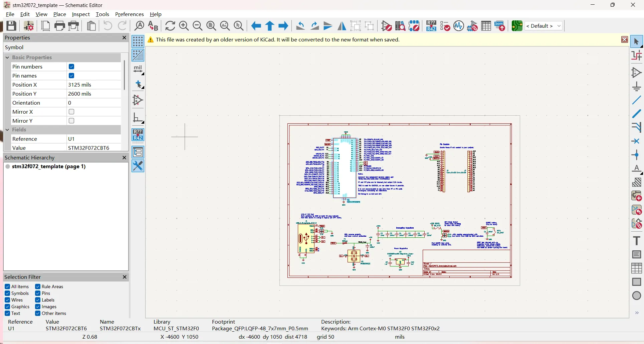Viewport: 644px width, 344px height.
Task: Zoom out of the schematic
Action: click(x=198, y=26)
